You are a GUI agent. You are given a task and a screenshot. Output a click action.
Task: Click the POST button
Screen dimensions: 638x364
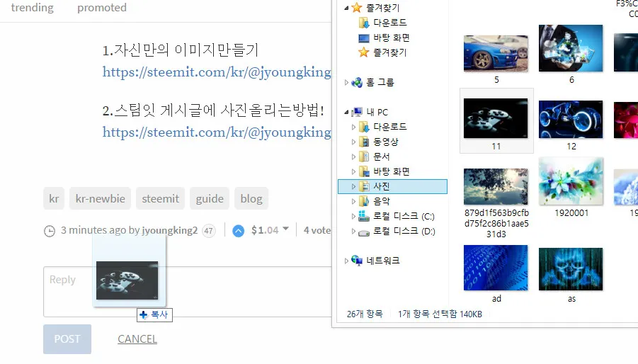coord(67,339)
